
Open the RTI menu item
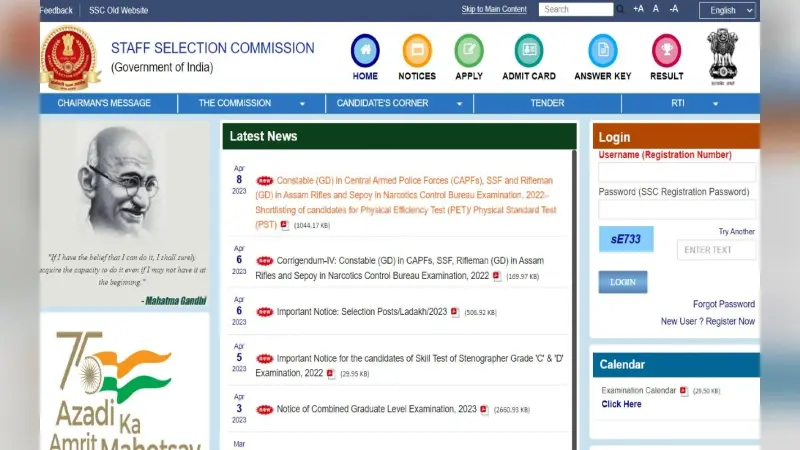(x=678, y=103)
